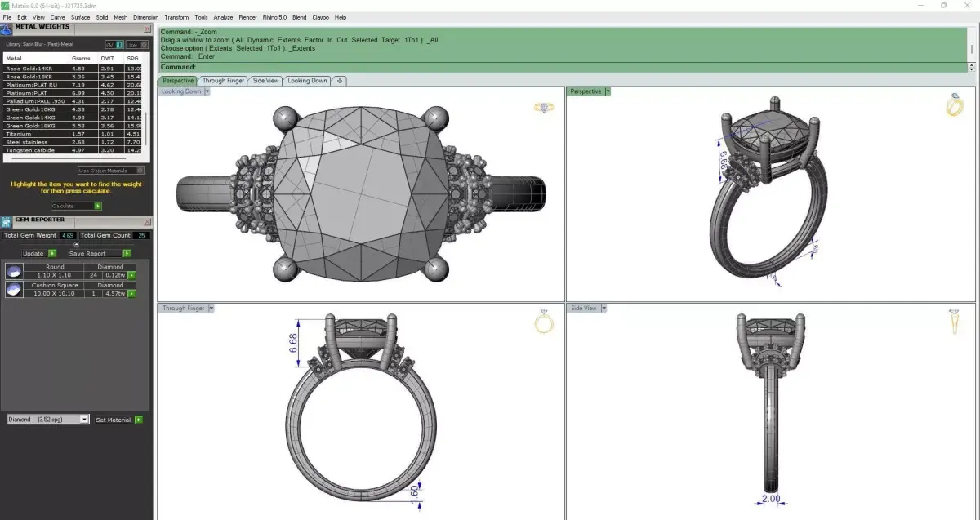
Task: Open the Looking Down viewport title dropdown
Action: coord(207,91)
